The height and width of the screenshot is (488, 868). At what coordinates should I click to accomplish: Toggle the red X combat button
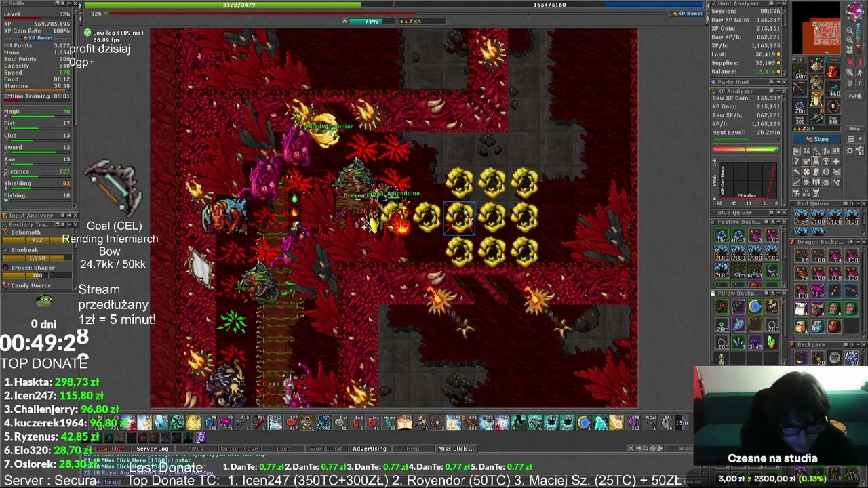(850, 62)
